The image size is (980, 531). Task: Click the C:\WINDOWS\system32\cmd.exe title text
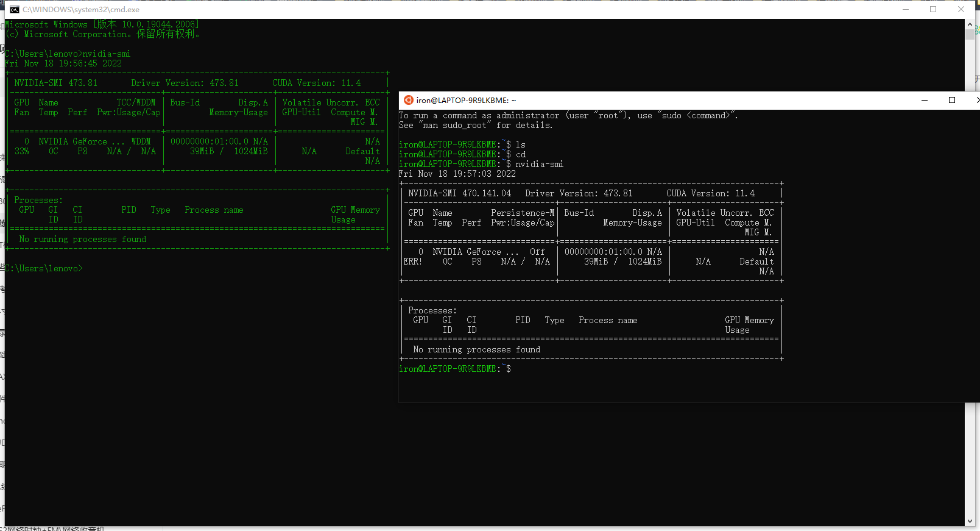coord(81,10)
